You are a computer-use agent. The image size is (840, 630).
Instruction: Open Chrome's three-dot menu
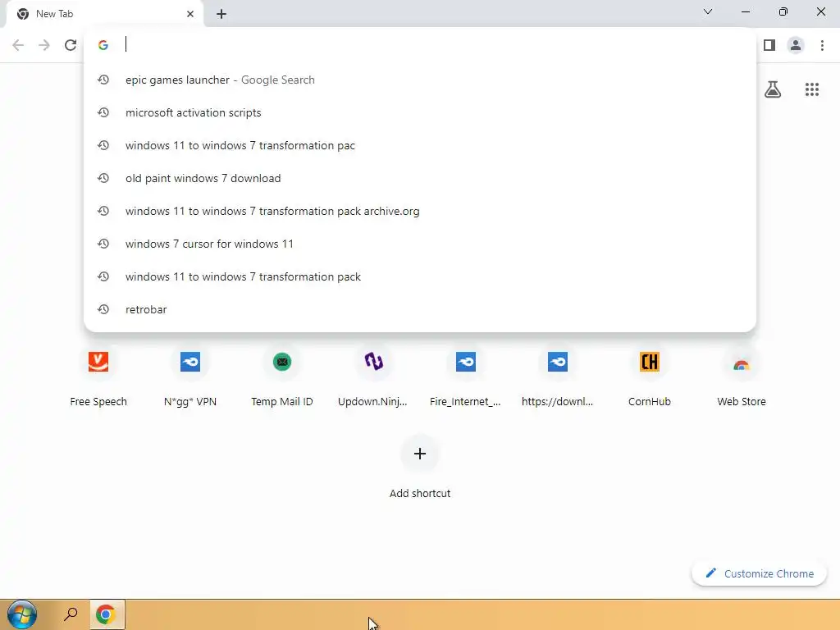[x=822, y=45]
